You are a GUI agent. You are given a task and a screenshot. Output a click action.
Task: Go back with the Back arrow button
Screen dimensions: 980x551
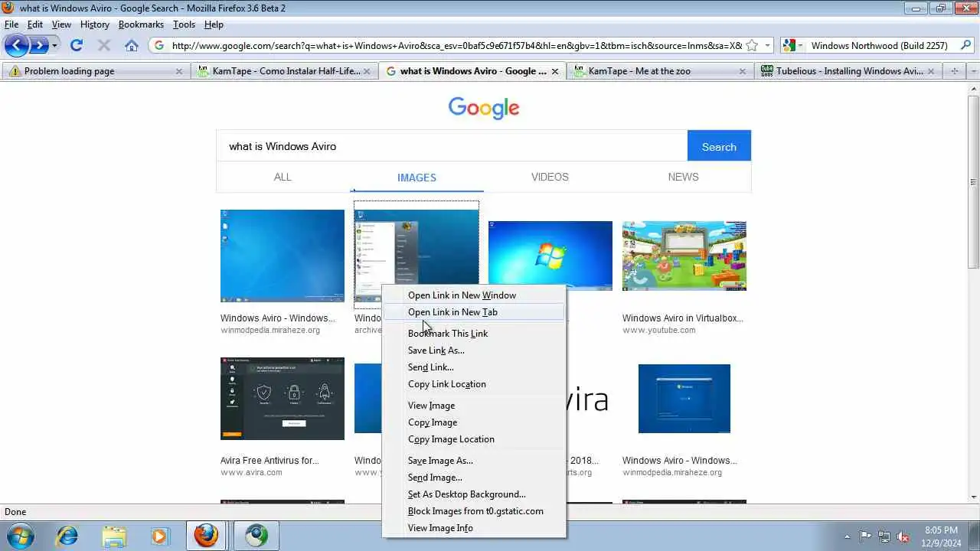pos(17,45)
